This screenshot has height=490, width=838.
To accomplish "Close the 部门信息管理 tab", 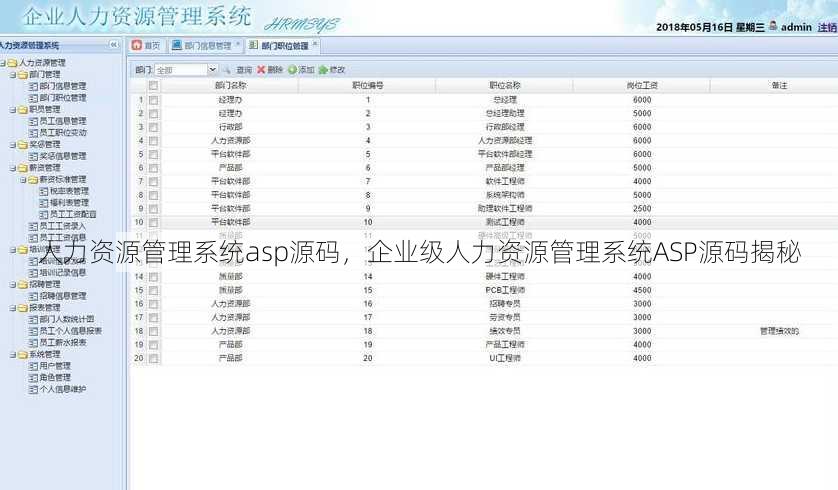I will coord(238,44).
